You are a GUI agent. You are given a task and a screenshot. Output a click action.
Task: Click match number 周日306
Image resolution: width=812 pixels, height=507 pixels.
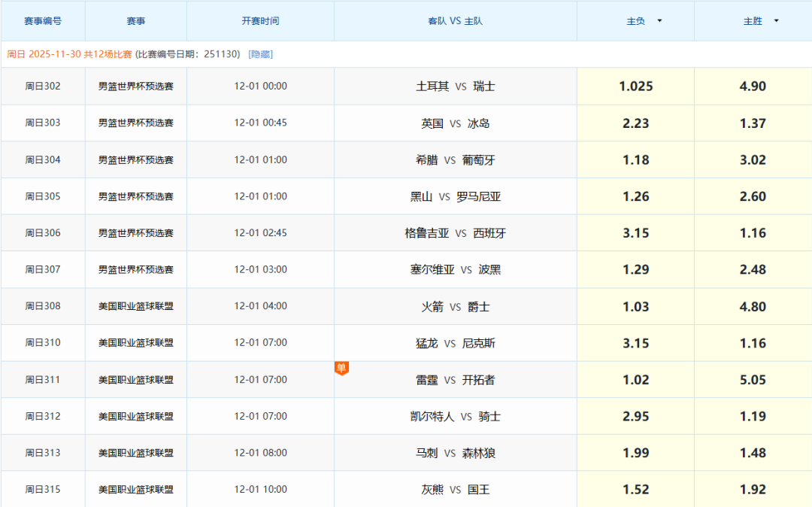pyautogui.click(x=43, y=232)
